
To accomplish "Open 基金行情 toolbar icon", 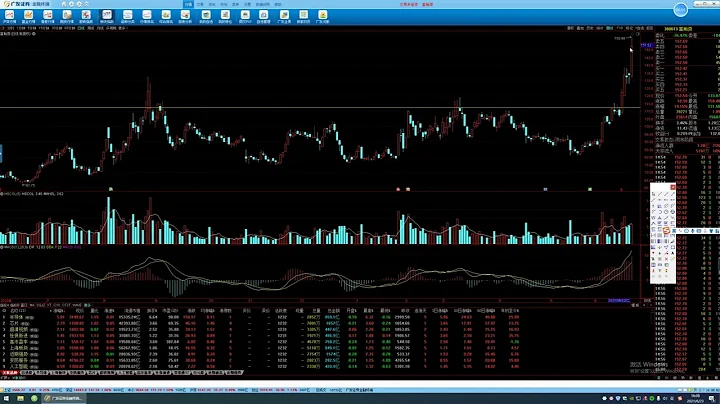I will point(28,17).
